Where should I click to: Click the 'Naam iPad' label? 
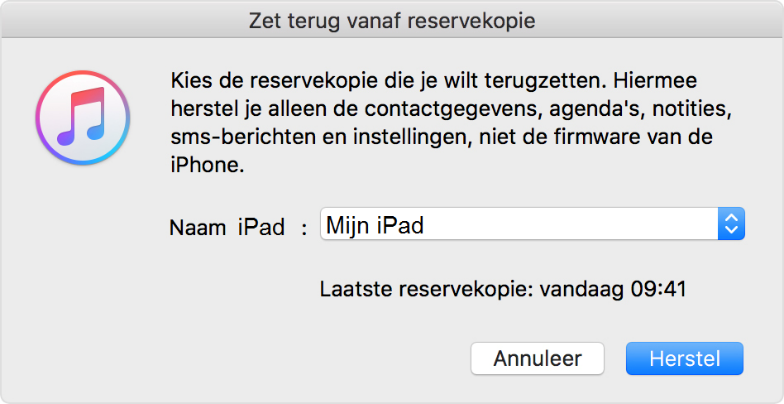(x=228, y=227)
